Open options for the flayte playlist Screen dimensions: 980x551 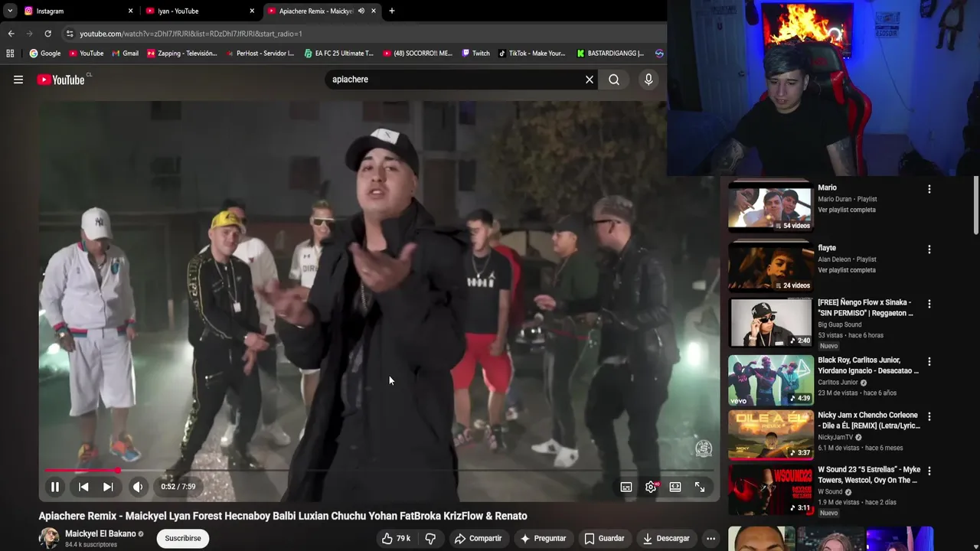click(929, 249)
